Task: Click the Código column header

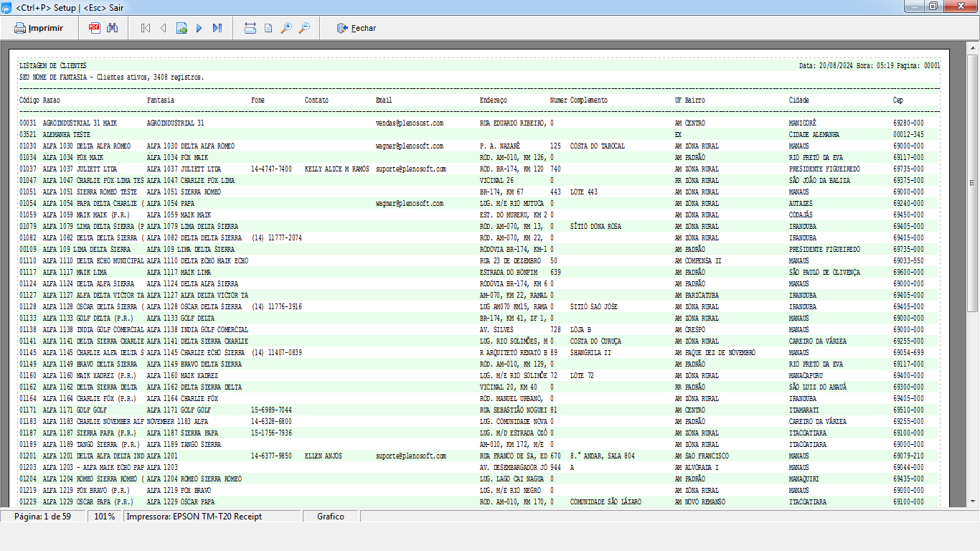Action: (29, 100)
